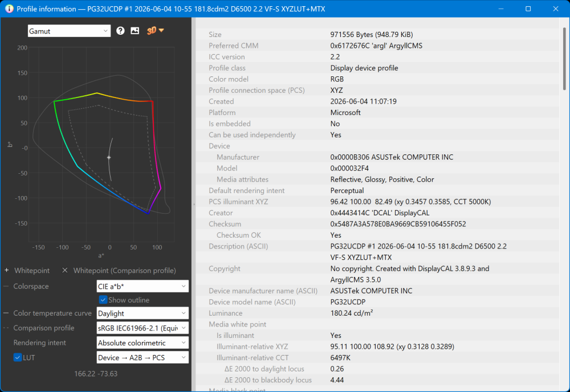Open the 3D gamut view icon
570x392 pixels.
152,31
